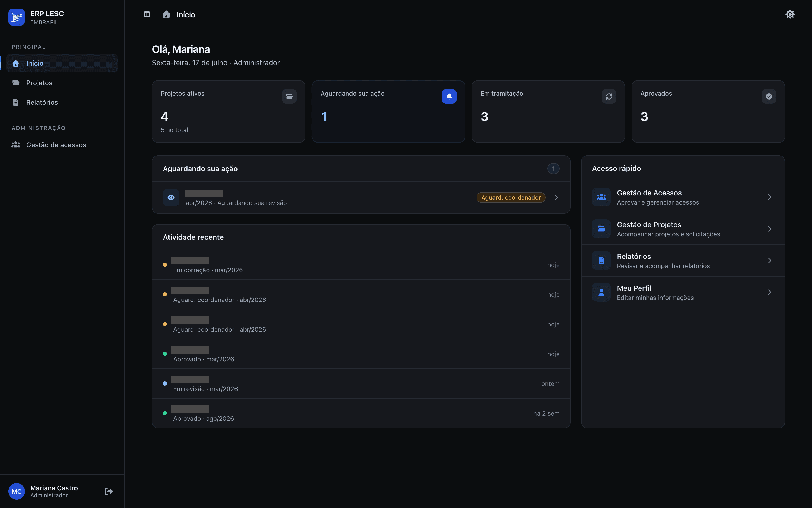Open the Em tramitação stat card
Image resolution: width=812 pixels, height=508 pixels.
(x=548, y=111)
